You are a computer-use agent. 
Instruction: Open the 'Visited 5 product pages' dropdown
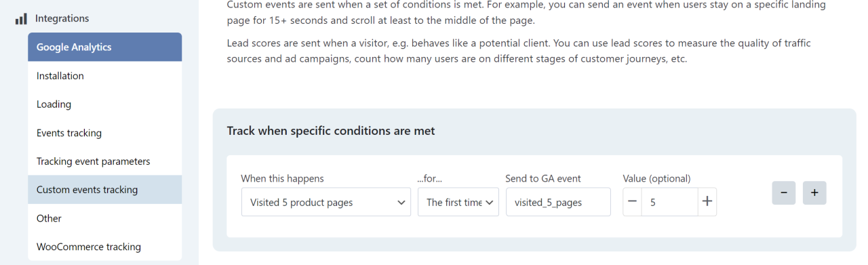(x=326, y=202)
